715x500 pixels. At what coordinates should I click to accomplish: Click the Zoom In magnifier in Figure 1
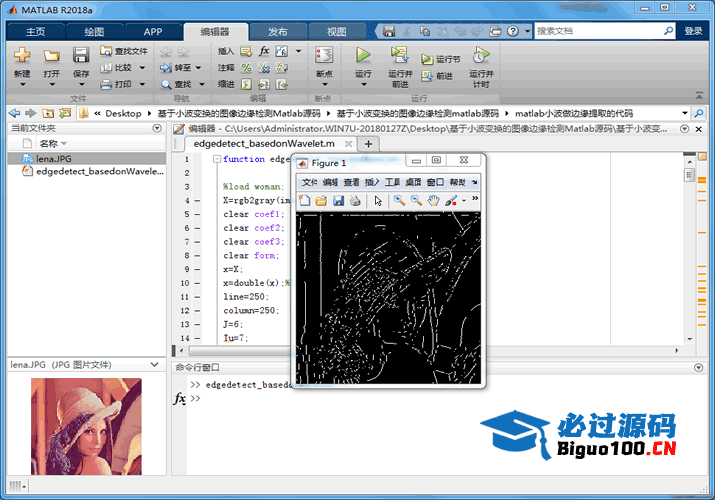click(x=399, y=201)
